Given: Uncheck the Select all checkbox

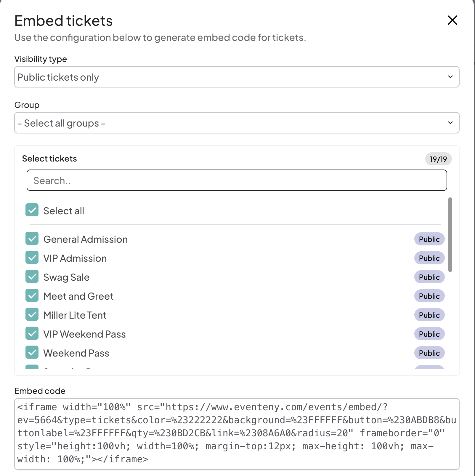Looking at the screenshot, I should pos(32,210).
